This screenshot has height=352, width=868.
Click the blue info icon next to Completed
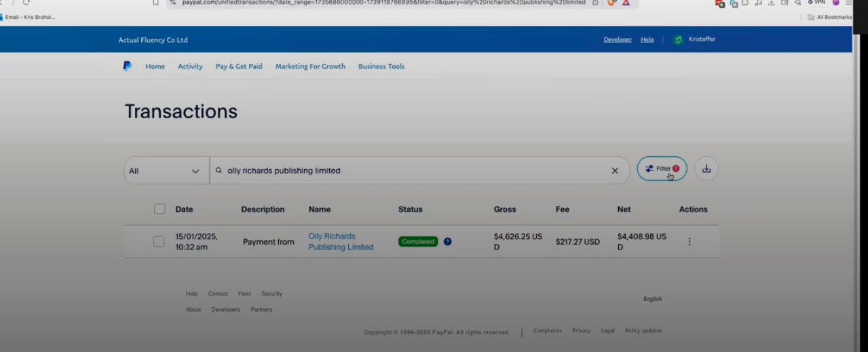447,241
